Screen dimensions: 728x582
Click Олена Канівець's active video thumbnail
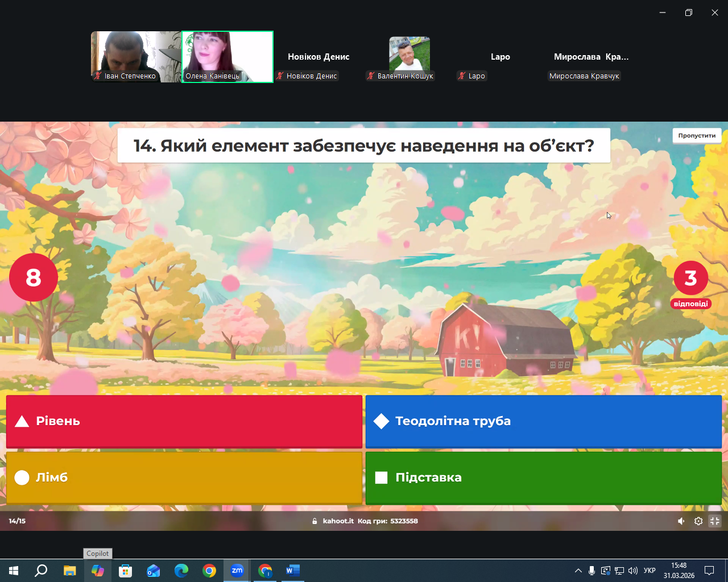[x=227, y=56]
